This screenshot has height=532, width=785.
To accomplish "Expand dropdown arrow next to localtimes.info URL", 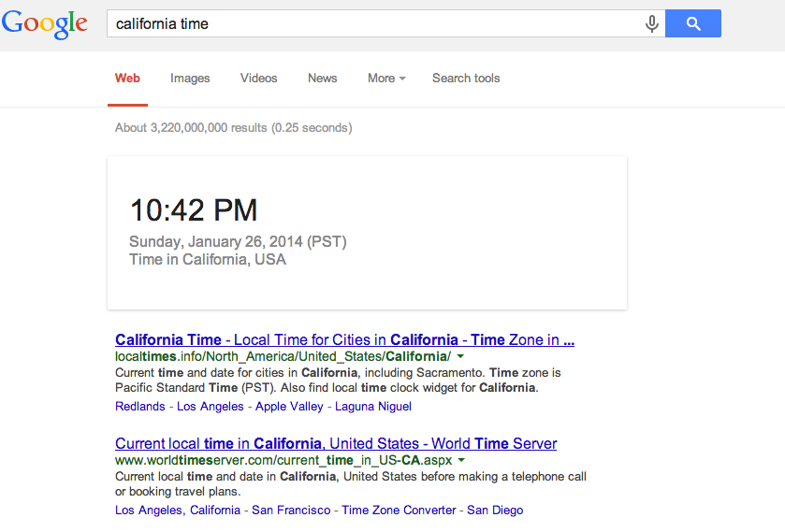I will coord(460,356).
